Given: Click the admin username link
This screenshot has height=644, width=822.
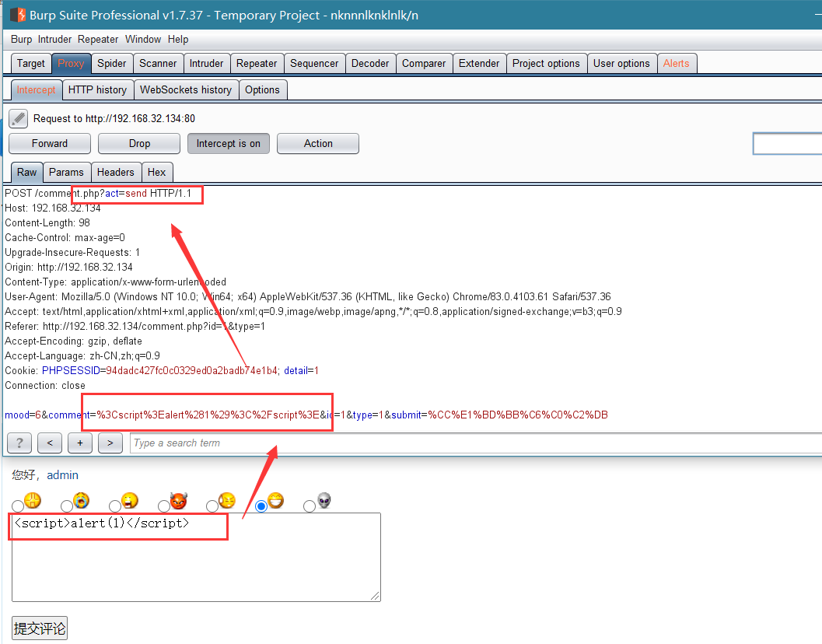Looking at the screenshot, I should (62, 475).
